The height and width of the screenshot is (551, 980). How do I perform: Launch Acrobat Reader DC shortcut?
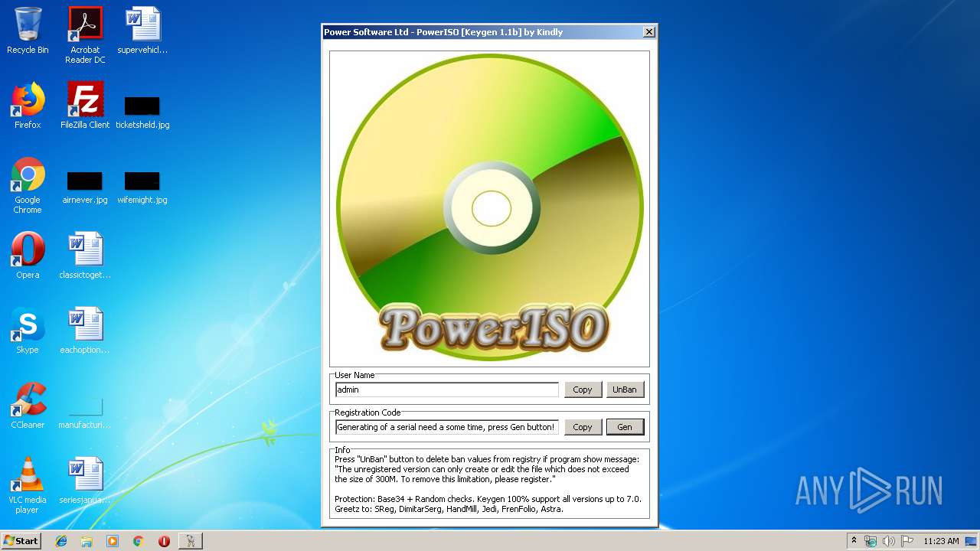[x=85, y=36]
